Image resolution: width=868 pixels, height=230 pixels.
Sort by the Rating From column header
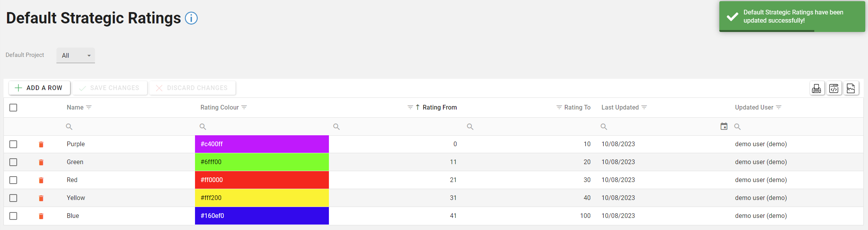(x=439, y=107)
